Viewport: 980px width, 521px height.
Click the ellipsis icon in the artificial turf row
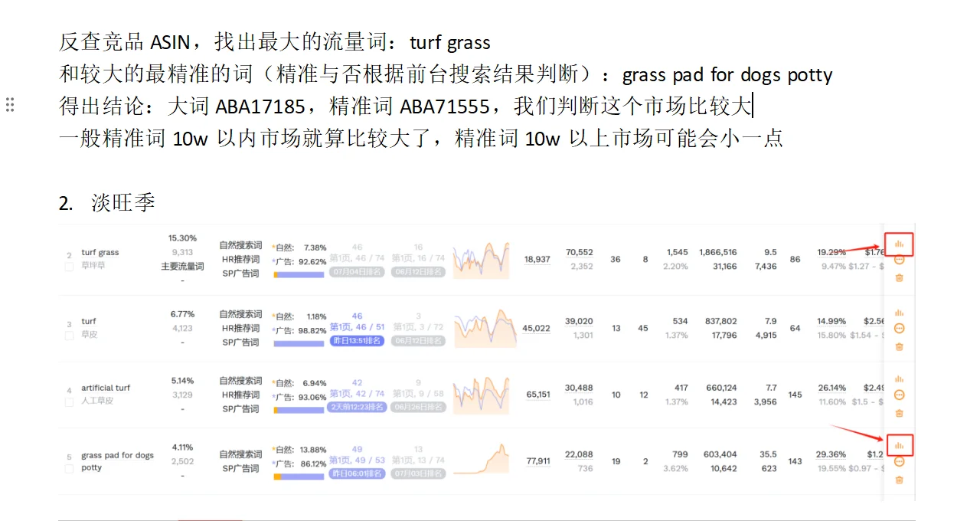pyautogui.click(x=900, y=396)
